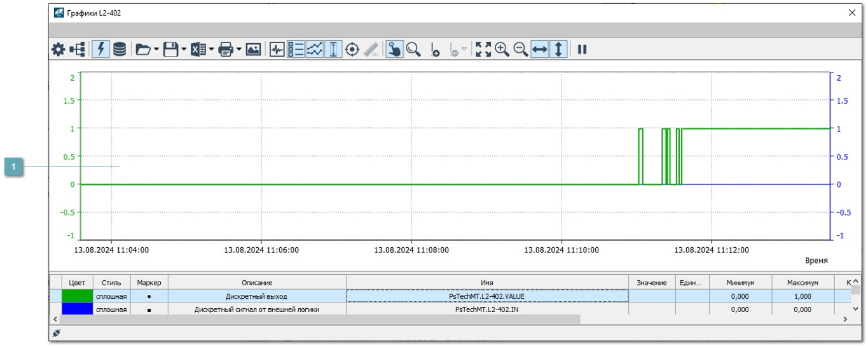
Task: Toggle horizontal scaling arrow button
Action: click(539, 50)
